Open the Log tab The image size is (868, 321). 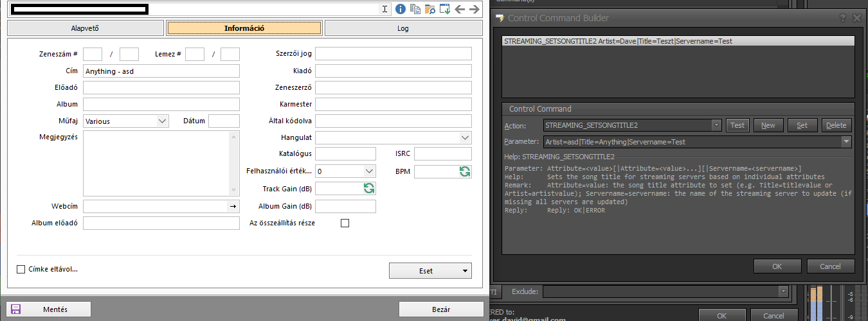click(x=403, y=28)
